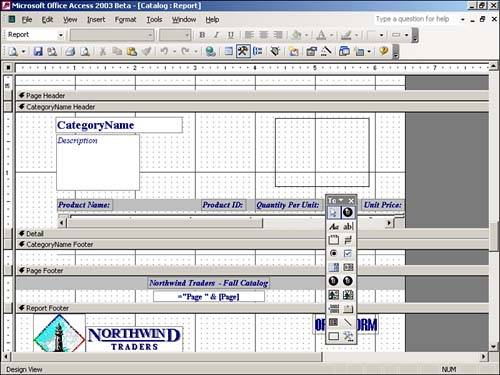
Task: Open Microsoft Access Help icon
Action: (384, 51)
